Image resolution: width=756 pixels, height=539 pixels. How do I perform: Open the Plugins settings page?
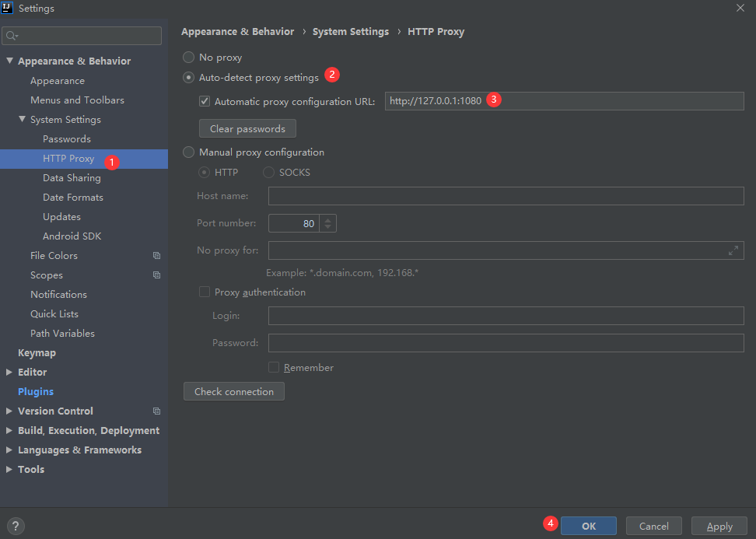36,391
